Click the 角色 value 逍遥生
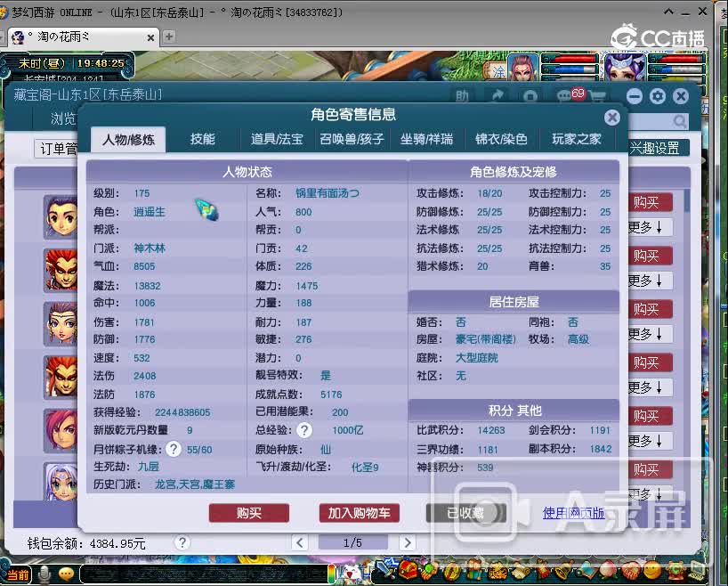The height and width of the screenshot is (586, 728). (x=150, y=212)
